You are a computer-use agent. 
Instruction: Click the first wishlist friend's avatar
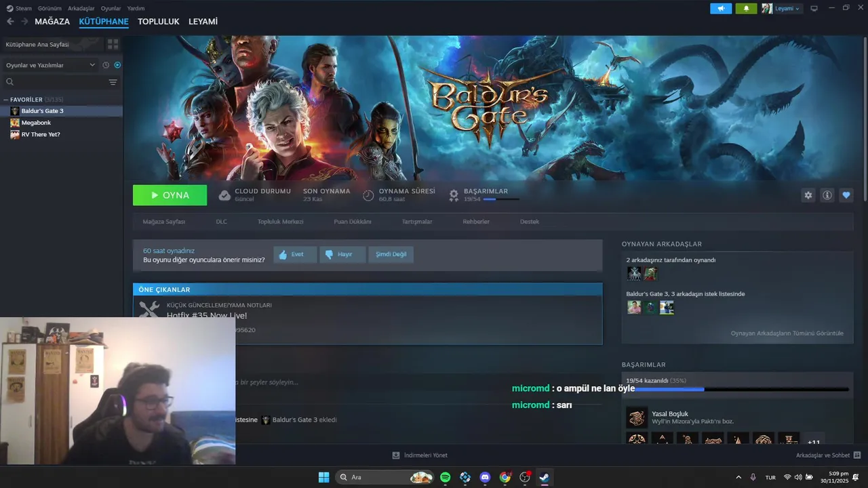[634, 307]
